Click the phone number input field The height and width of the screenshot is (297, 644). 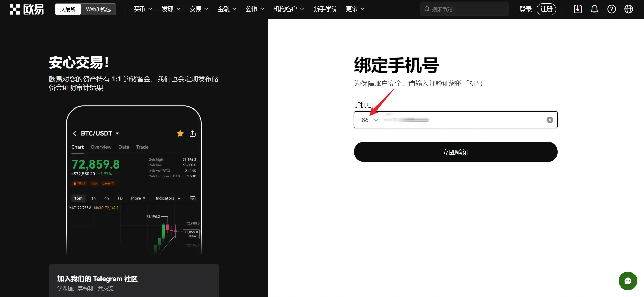point(462,120)
